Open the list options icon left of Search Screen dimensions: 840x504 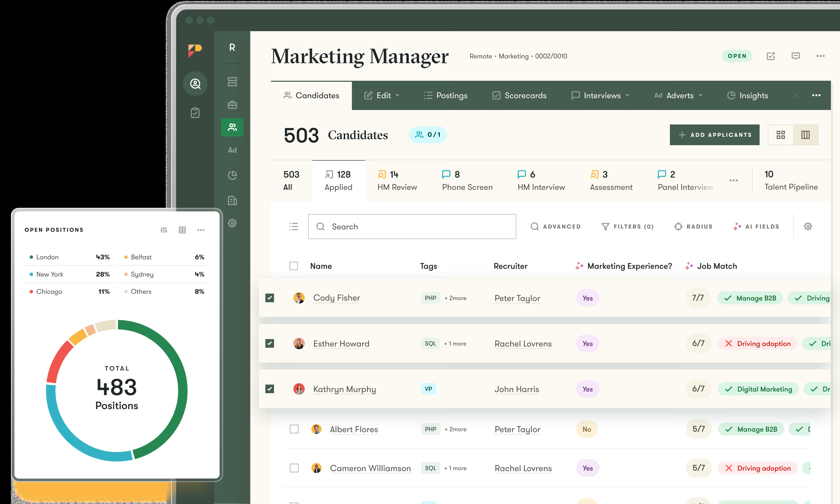click(x=294, y=227)
